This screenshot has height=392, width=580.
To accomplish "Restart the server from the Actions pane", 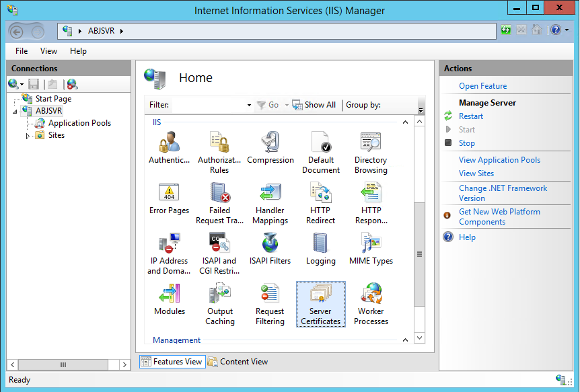I will [471, 116].
